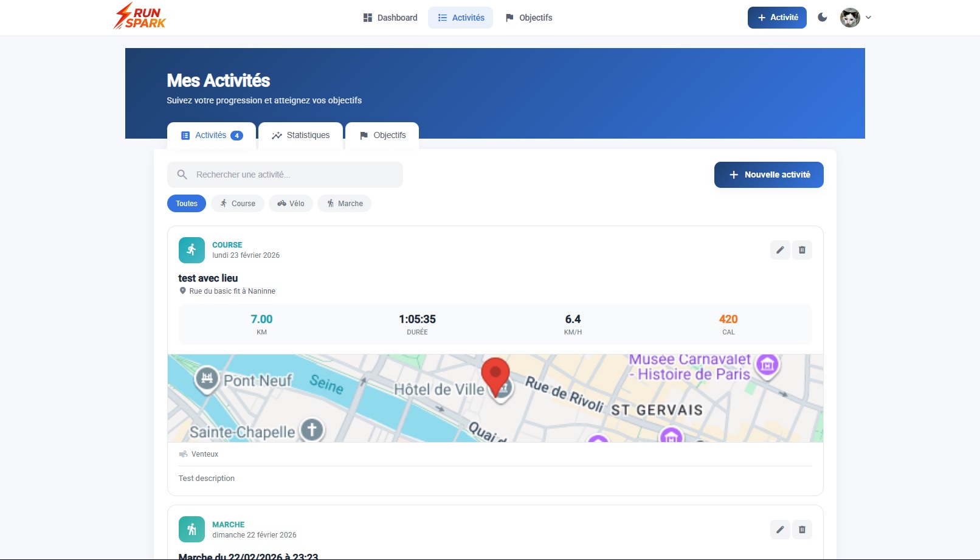Select the Course activity type icon filter
The width and height of the screenshot is (980, 560).
pos(224,203)
